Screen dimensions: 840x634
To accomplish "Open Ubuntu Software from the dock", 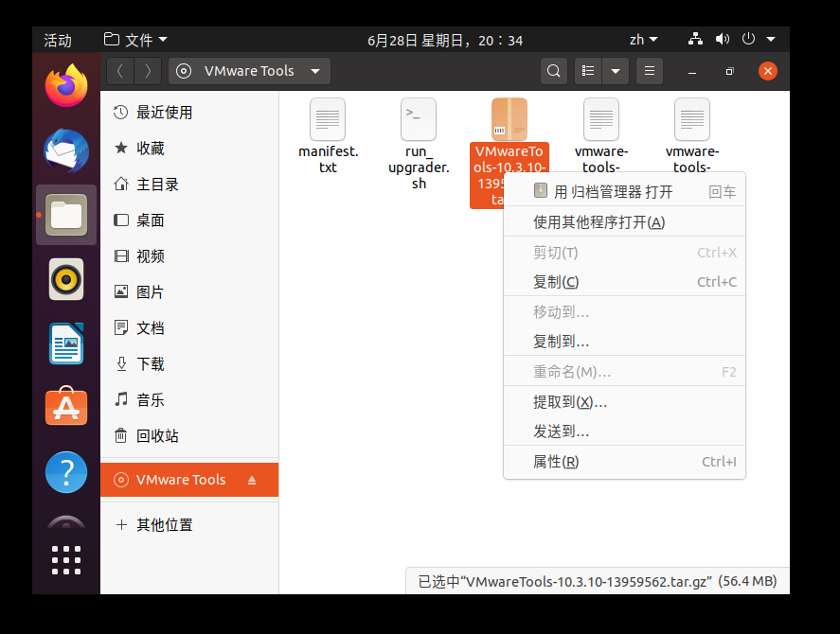I will click(66, 407).
